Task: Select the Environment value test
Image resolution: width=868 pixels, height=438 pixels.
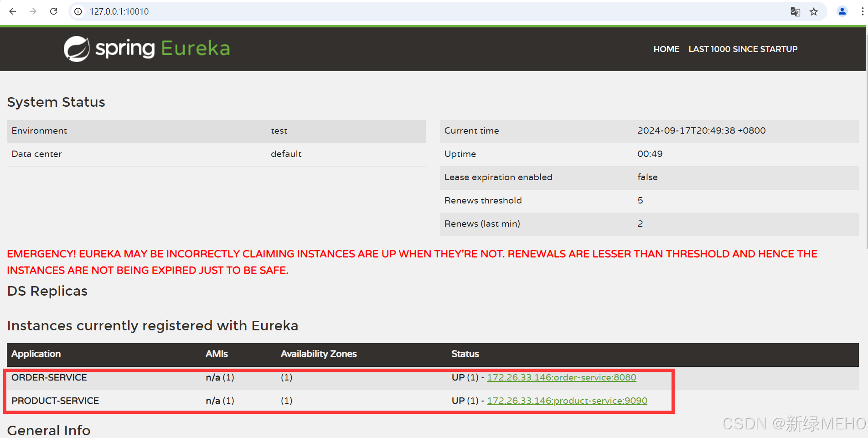Action: (279, 131)
